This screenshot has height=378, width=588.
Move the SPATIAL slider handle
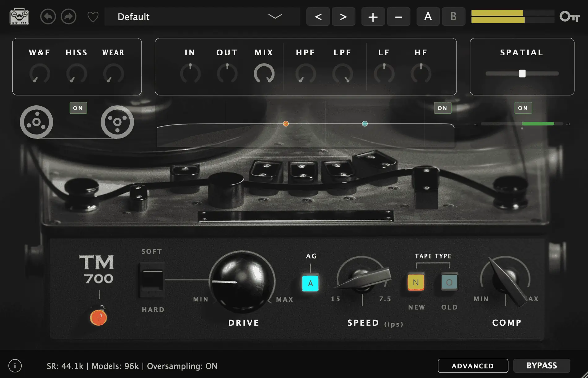[x=522, y=73]
